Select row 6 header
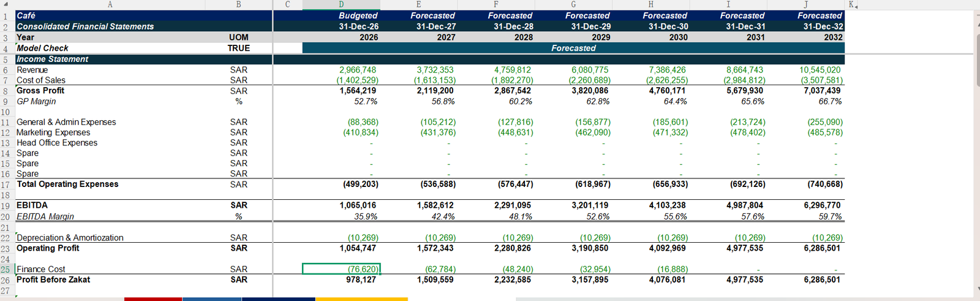This screenshot has width=980, height=301. [6, 70]
